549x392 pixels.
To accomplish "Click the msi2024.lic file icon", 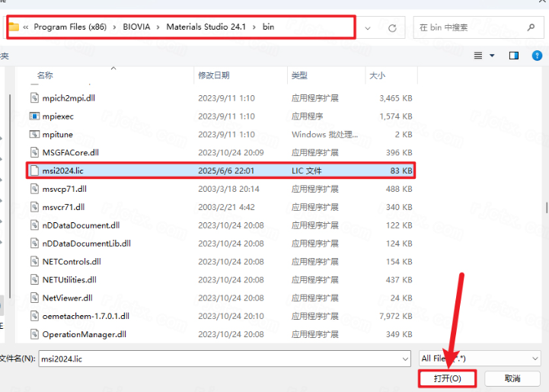I will [34, 171].
